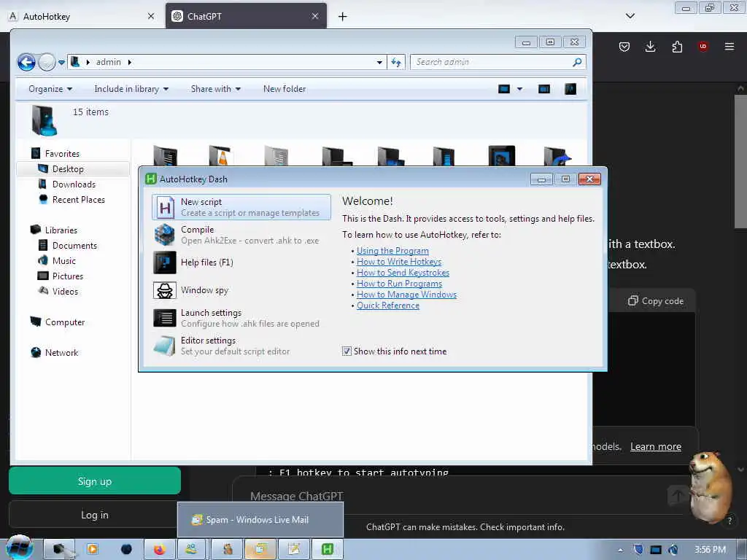
Task: Click the Search admin input field
Action: (491, 62)
